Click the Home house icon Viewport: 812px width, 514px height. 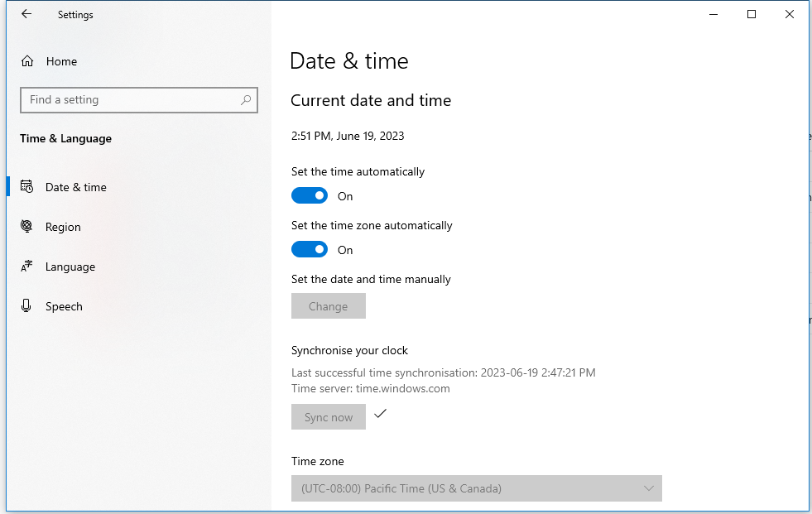pos(27,61)
